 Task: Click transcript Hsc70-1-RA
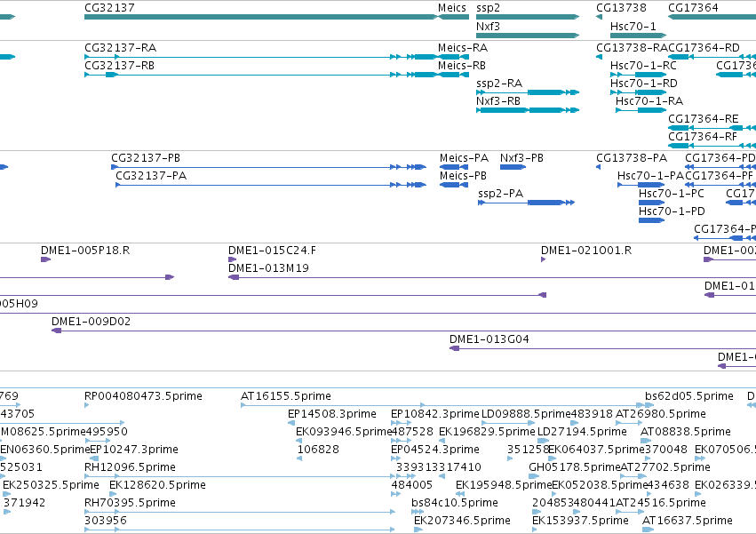[641, 110]
